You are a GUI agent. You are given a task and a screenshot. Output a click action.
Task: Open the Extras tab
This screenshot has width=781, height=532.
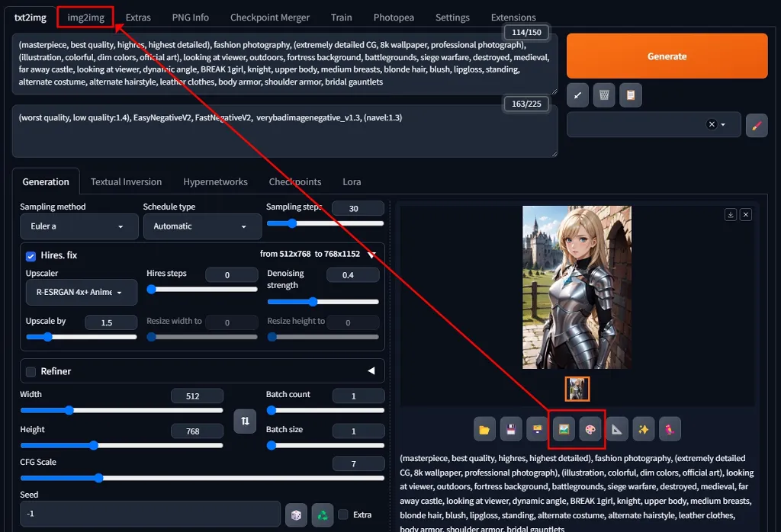coord(138,18)
